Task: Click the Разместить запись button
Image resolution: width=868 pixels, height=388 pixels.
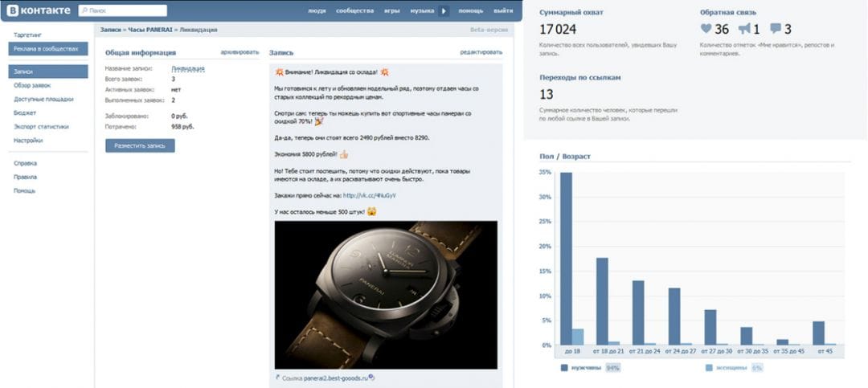Action: pos(140,145)
